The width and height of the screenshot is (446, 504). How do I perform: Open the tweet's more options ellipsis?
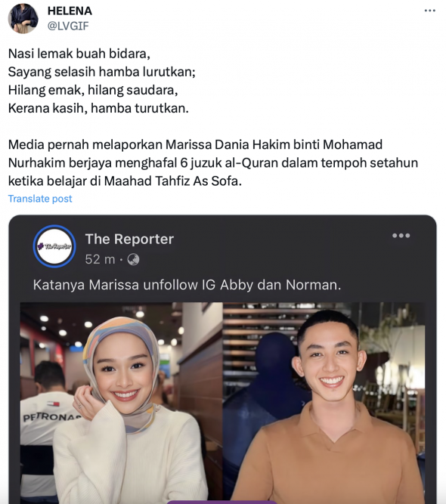[x=430, y=11]
